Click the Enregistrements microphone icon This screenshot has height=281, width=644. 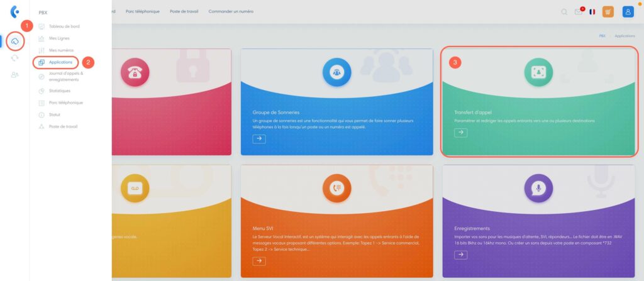coord(539,188)
